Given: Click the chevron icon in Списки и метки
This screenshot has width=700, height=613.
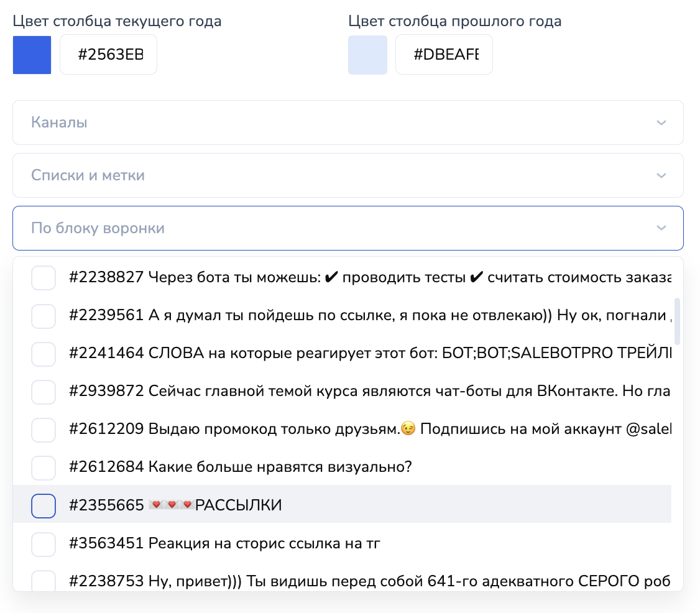Looking at the screenshot, I should (661, 175).
